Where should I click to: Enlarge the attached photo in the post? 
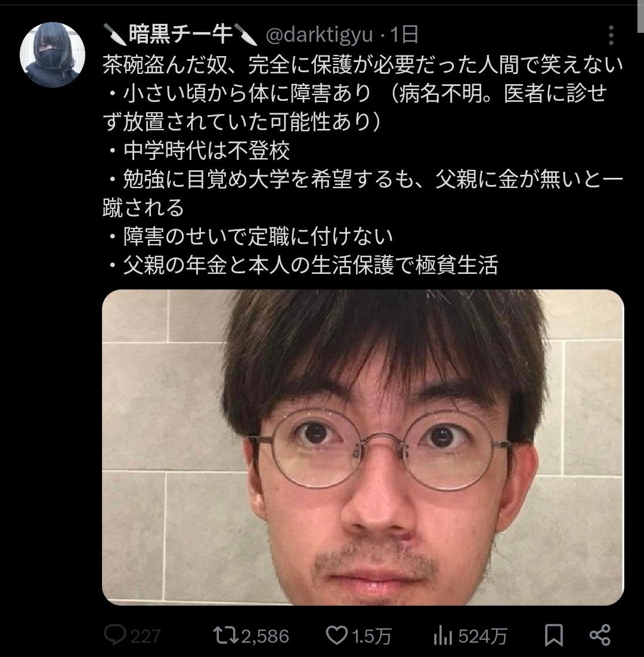[363, 447]
